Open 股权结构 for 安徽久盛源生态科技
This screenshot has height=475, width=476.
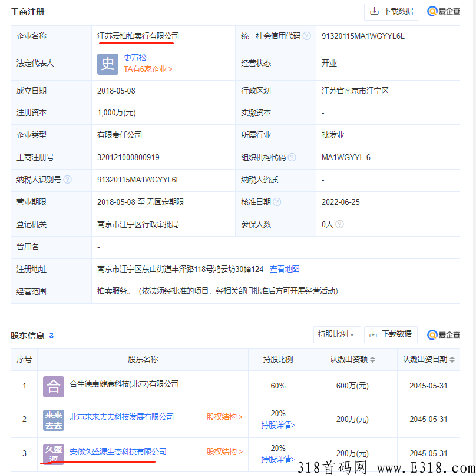click(x=224, y=451)
